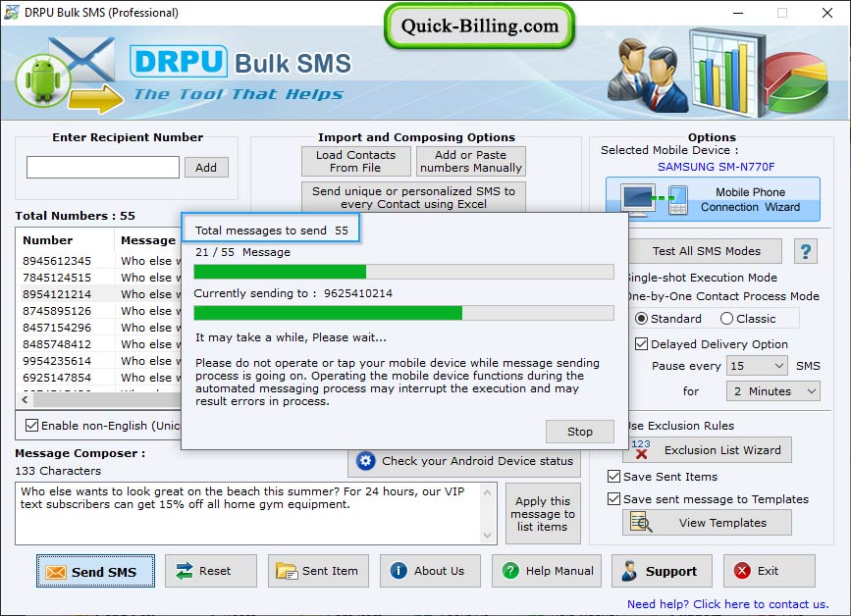This screenshot has height=616, width=851.
Task: Click the Android envelope logo in banner
Action: pos(68,75)
